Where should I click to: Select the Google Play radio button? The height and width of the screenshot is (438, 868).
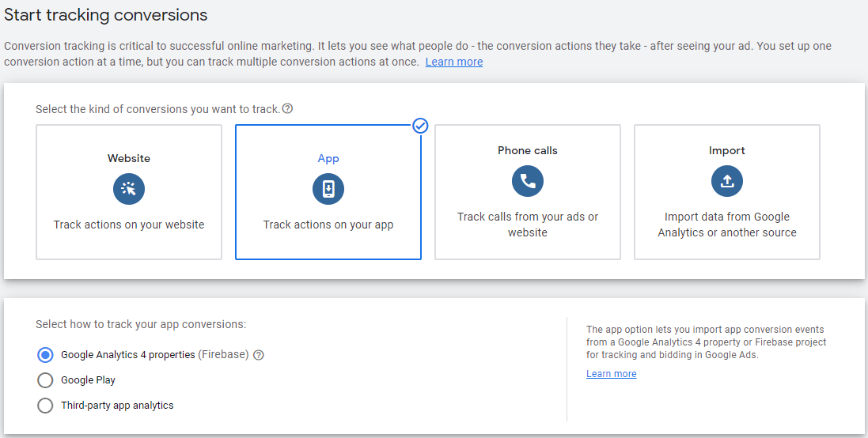(x=45, y=380)
